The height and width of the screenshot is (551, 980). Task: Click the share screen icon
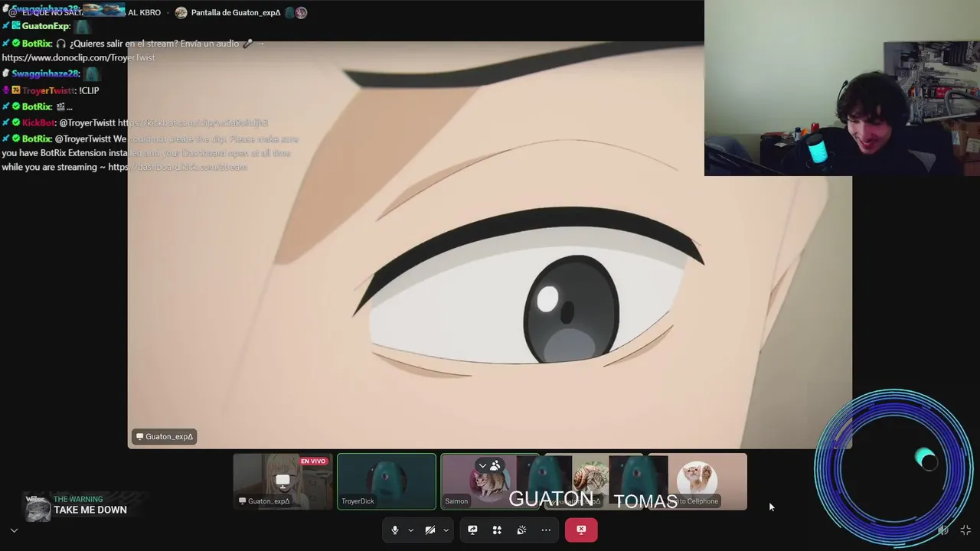(472, 530)
